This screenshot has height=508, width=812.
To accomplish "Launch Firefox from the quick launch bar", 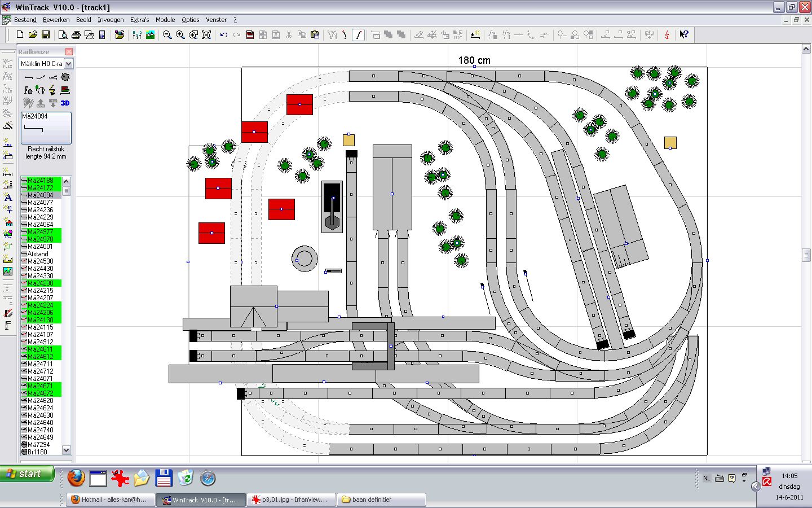I will [76, 478].
